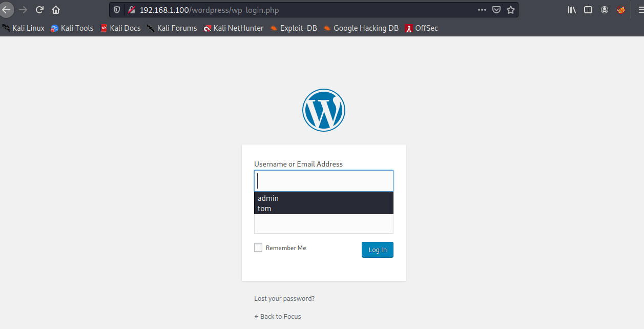Click the URL address bar text
Image resolution: width=644 pixels, height=329 pixels.
pos(210,10)
